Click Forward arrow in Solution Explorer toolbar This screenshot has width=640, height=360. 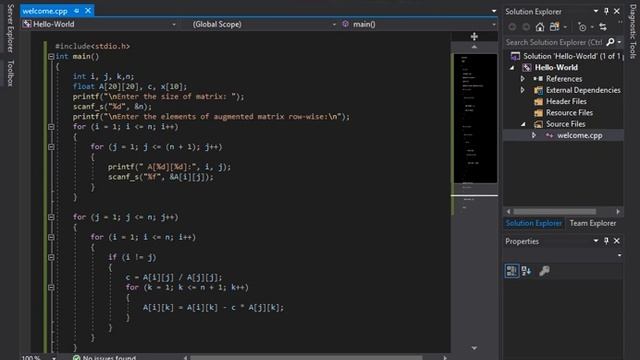point(526,27)
